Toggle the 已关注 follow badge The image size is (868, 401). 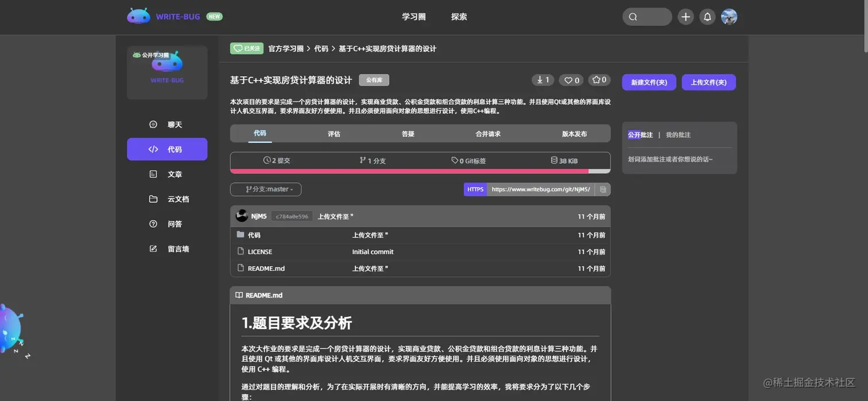[247, 49]
